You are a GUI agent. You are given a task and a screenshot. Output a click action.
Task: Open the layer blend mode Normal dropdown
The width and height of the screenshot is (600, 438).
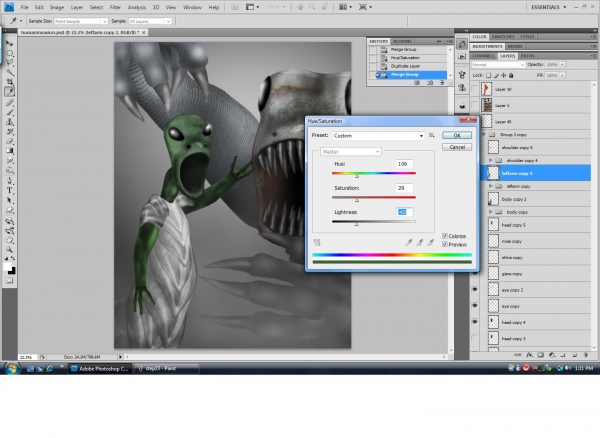[x=498, y=65]
